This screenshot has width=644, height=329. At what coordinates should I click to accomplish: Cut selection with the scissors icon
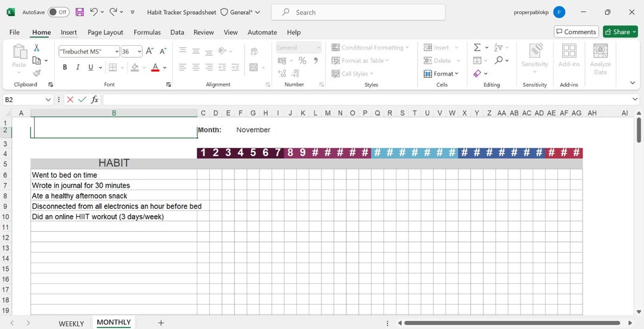point(36,48)
